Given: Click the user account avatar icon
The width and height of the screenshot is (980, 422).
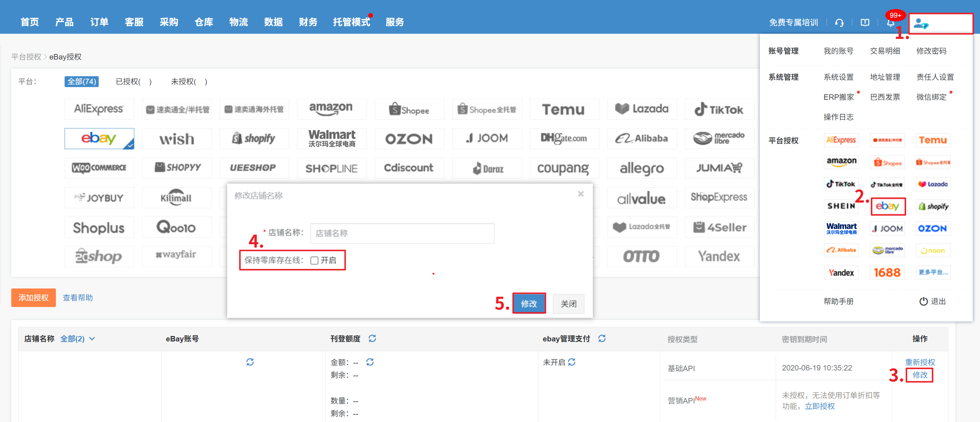Looking at the screenshot, I should (x=920, y=24).
